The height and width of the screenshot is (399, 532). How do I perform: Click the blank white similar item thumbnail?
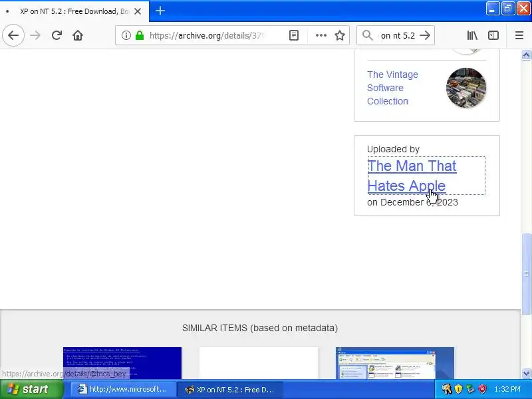tap(259, 362)
